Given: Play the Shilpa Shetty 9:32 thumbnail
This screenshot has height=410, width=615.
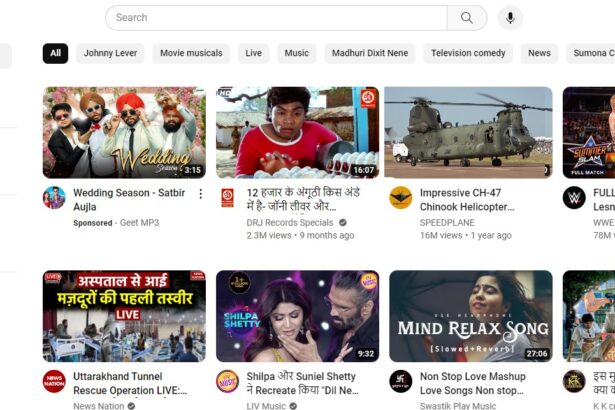Looking at the screenshot, I should pos(297,316).
